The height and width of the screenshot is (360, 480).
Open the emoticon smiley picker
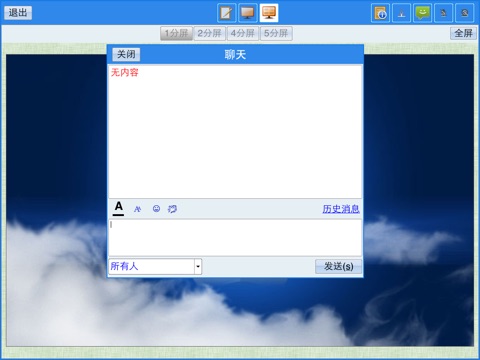point(156,209)
